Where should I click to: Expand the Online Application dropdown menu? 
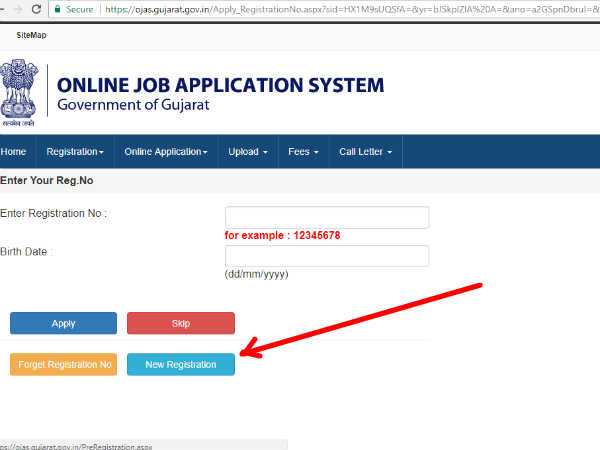click(x=166, y=152)
